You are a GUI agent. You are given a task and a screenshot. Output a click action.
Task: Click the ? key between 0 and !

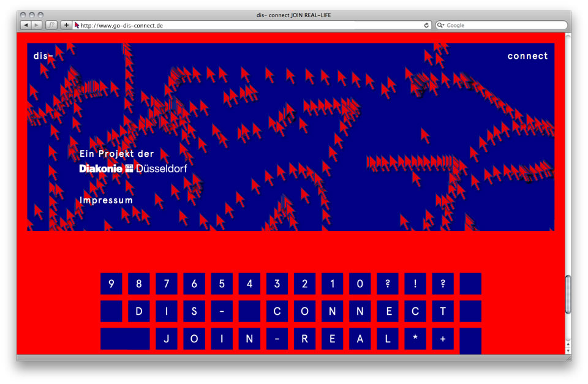click(388, 284)
